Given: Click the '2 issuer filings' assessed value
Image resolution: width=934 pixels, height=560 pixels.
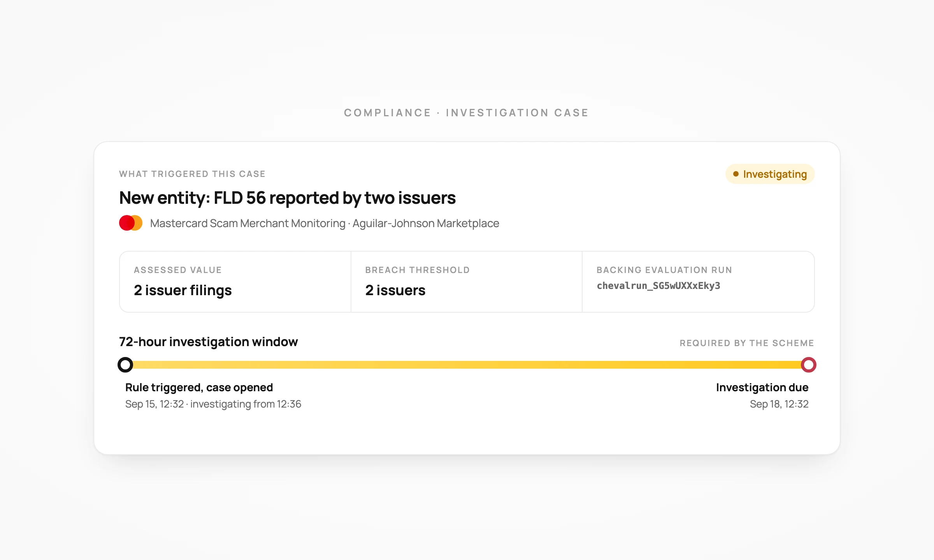Looking at the screenshot, I should click(x=183, y=290).
